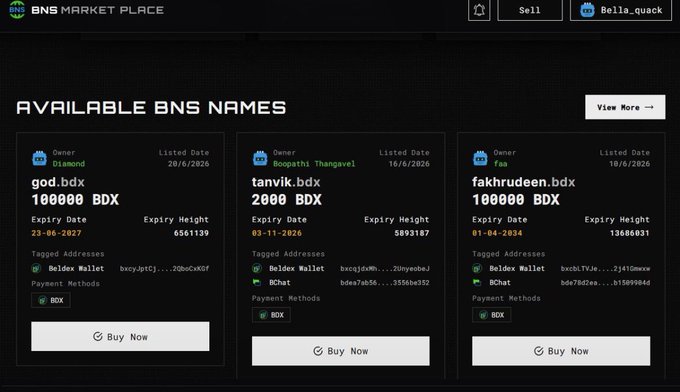Viewport: 680px width, 392px height.
Task: Click BChat address bde78d2ea....b1509984d
Action: click(x=605, y=282)
